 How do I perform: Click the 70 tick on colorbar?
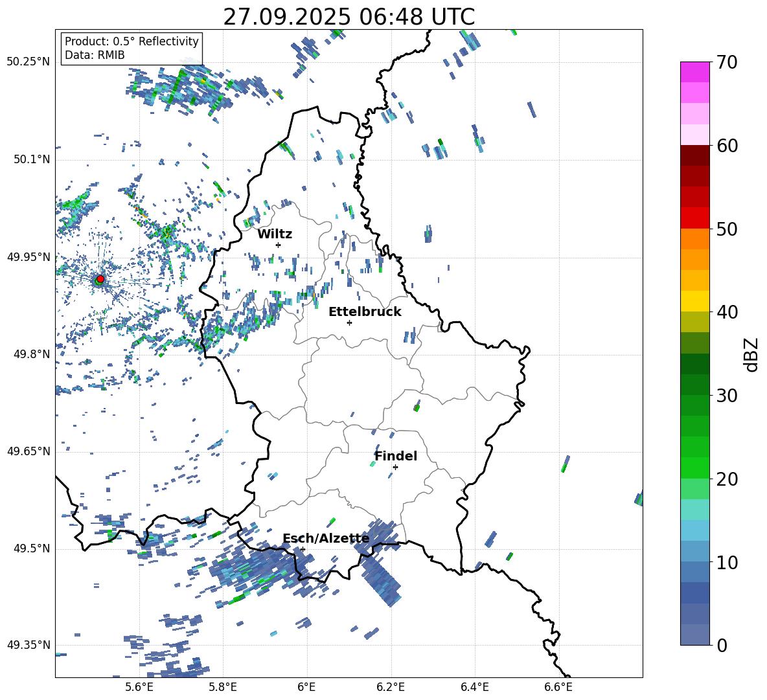point(727,62)
